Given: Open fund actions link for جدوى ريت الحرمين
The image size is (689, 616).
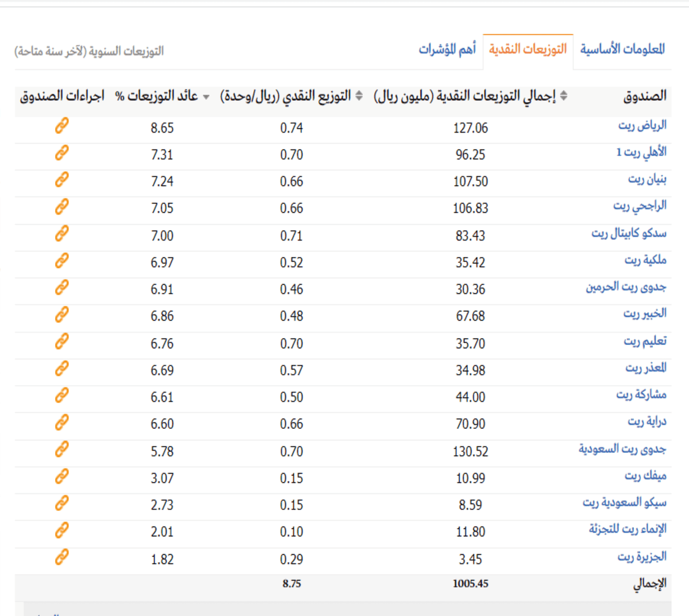Looking at the screenshot, I should point(62,288).
